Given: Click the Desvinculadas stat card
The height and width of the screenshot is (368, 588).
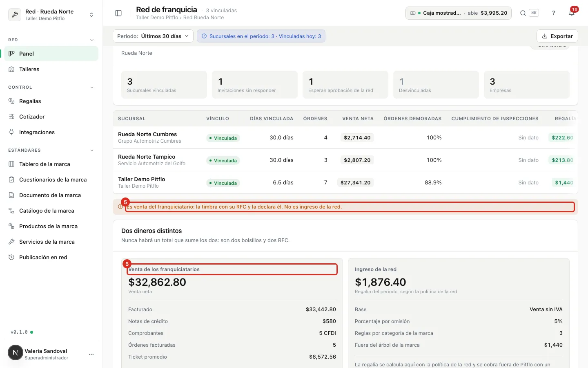Looking at the screenshot, I should 436,85.
